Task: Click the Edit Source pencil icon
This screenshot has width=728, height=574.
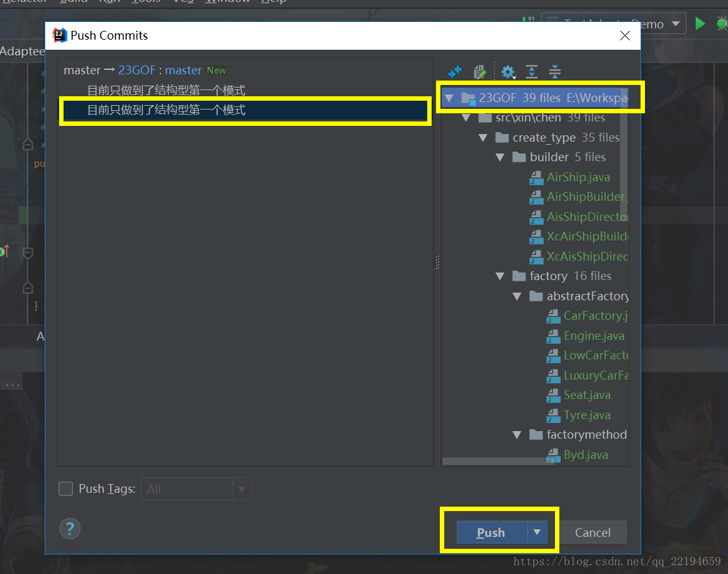Action: coord(479,72)
